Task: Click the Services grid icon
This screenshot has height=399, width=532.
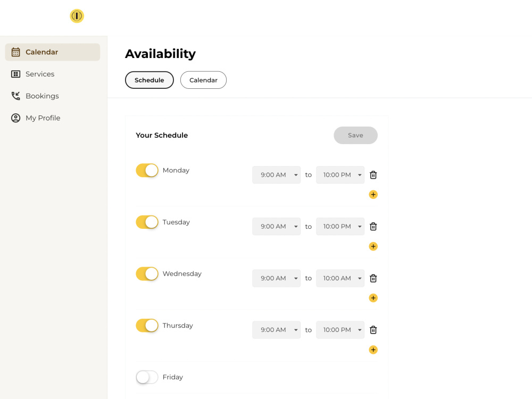Action: [x=15, y=74]
